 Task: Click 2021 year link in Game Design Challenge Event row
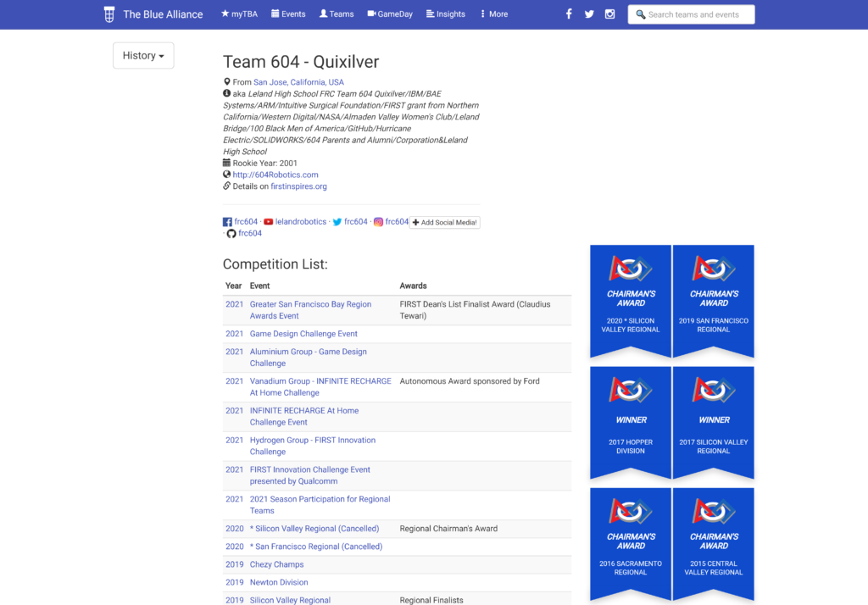coord(234,334)
